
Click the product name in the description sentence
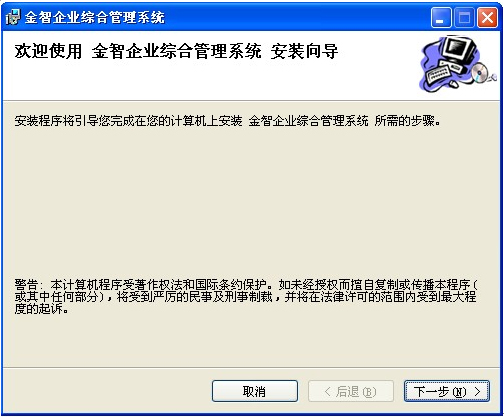pyautogui.click(x=308, y=121)
